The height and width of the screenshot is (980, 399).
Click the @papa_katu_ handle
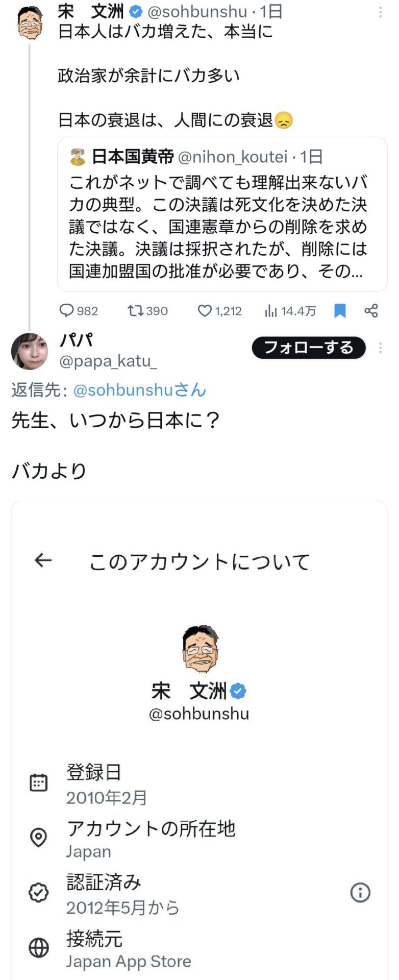(108, 361)
